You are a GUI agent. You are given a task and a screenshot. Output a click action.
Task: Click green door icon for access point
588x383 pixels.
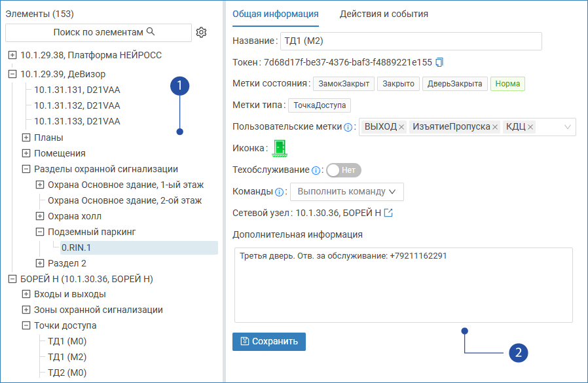pos(281,149)
